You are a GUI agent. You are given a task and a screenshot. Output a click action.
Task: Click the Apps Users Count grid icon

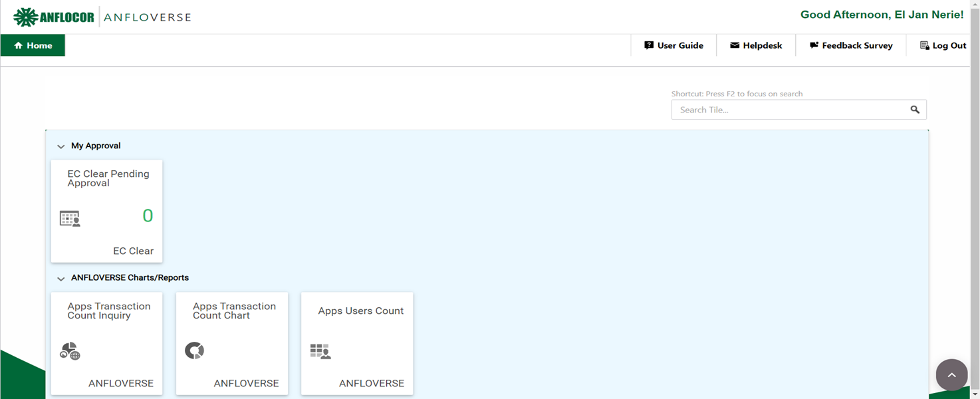click(x=320, y=351)
